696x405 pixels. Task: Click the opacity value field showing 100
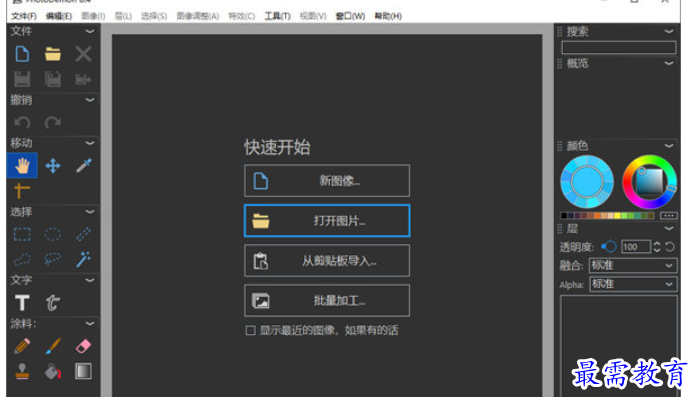(x=636, y=247)
